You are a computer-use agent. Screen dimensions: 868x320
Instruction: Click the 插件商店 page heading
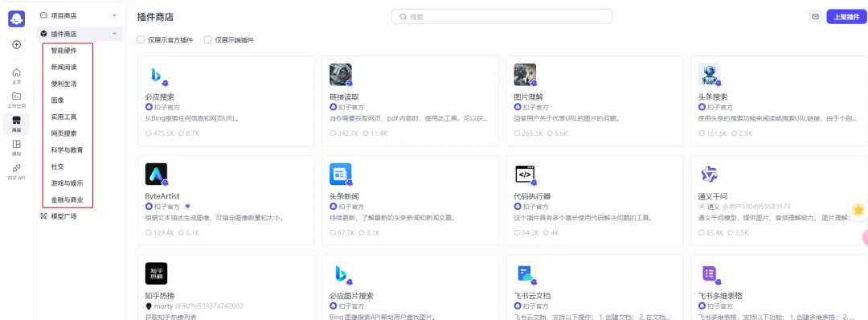[x=155, y=17]
